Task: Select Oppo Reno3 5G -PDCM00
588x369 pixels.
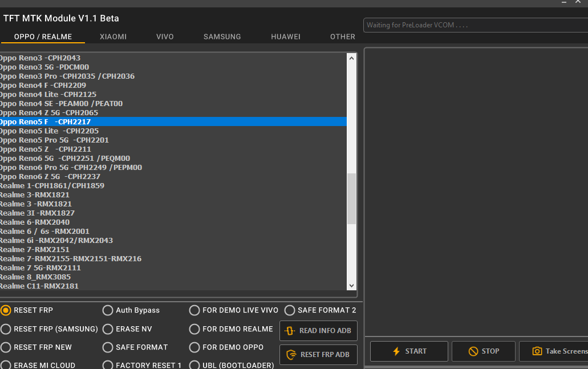Action: pyautogui.click(x=173, y=67)
